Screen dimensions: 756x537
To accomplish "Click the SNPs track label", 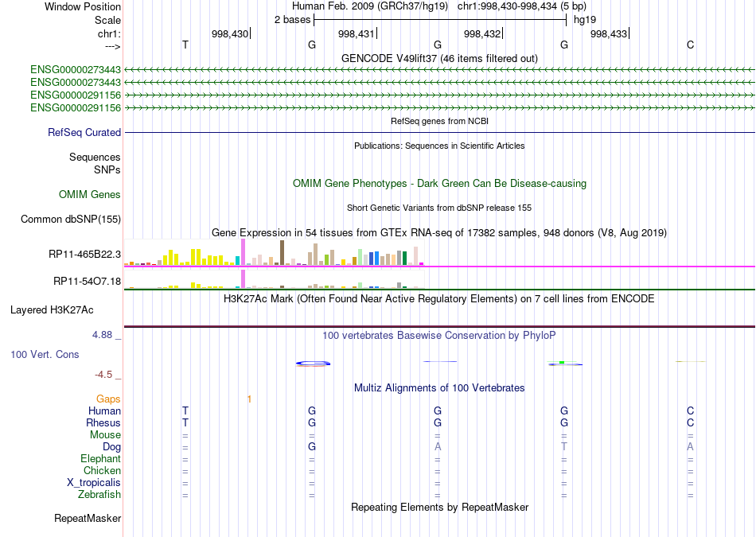I will coord(107,169).
